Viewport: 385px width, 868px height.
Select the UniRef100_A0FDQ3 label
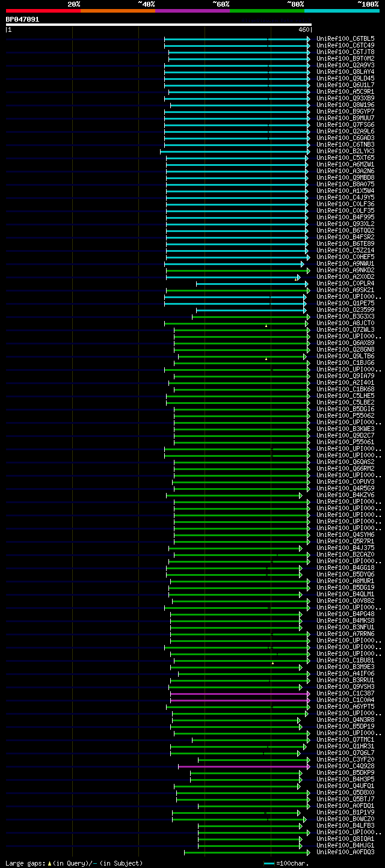point(345,852)
